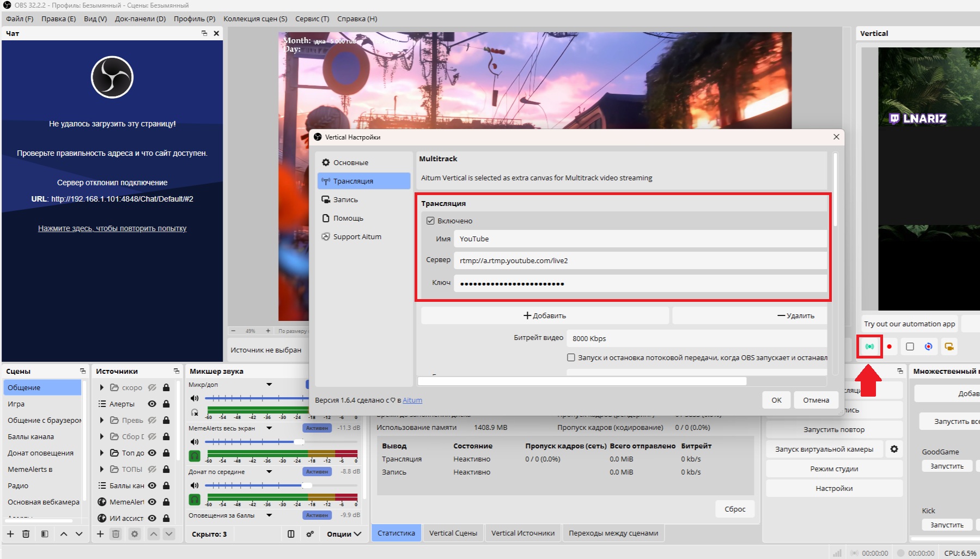Open the Файл menu
This screenshot has height=559, width=980.
point(20,19)
